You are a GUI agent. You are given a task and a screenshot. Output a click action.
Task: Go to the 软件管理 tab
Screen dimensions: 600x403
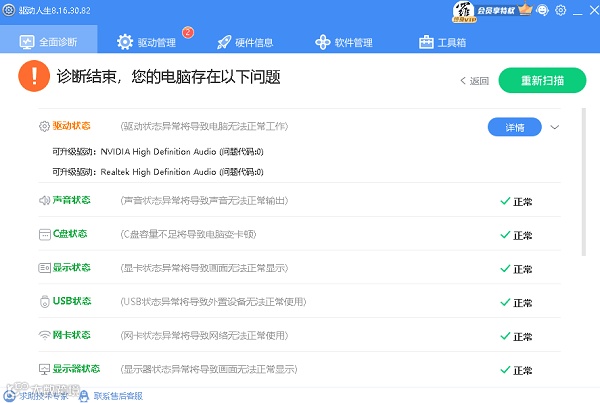tap(344, 42)
